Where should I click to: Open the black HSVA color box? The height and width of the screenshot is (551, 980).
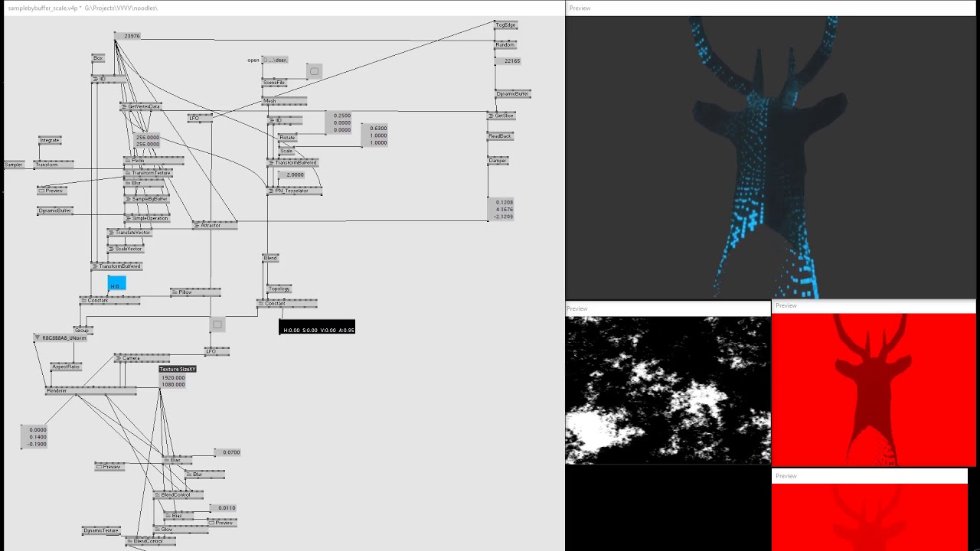coord(317,328)
